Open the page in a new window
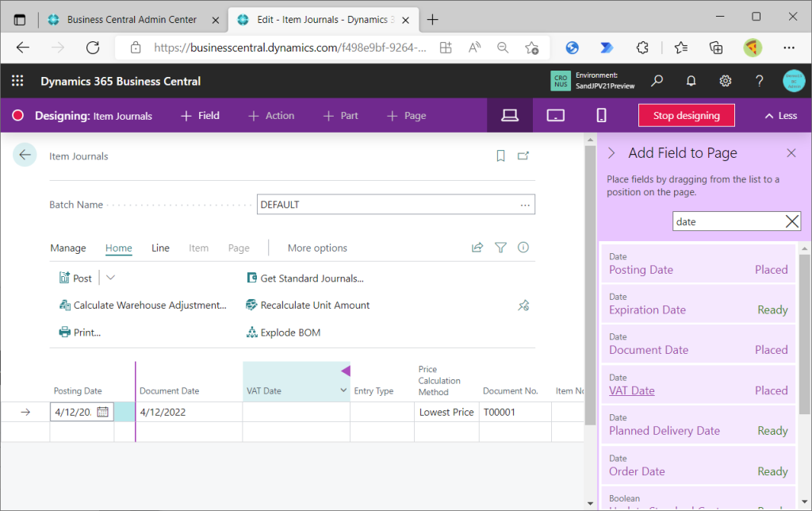Image resolution: width=812 pixels, height=511 pixels. (523, 156)
